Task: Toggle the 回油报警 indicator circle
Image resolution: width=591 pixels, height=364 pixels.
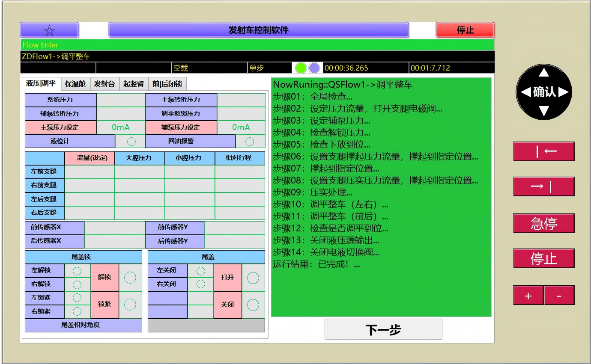Action: (250, 141)
